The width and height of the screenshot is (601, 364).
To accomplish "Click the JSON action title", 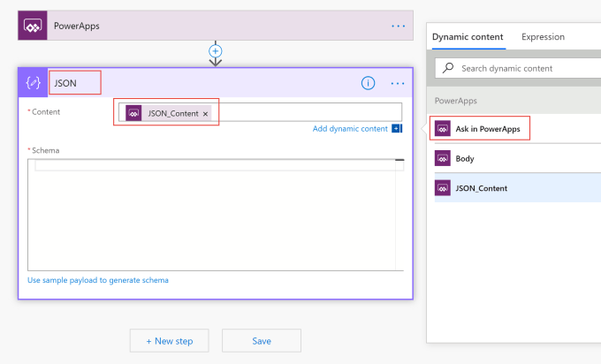I will tap(65, 83).
